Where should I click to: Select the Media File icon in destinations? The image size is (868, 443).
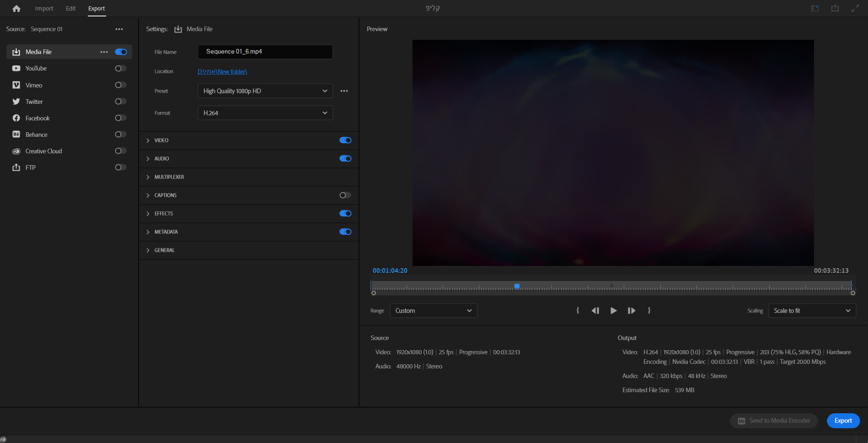tap(16, 52)
